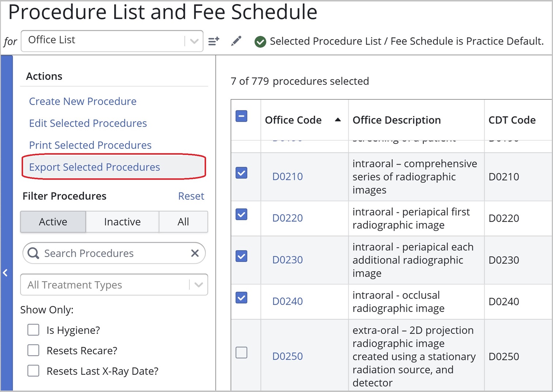This screenshot has height=392, width=553.
Task: Reset the procedure filters
Action: click(191, 196)
